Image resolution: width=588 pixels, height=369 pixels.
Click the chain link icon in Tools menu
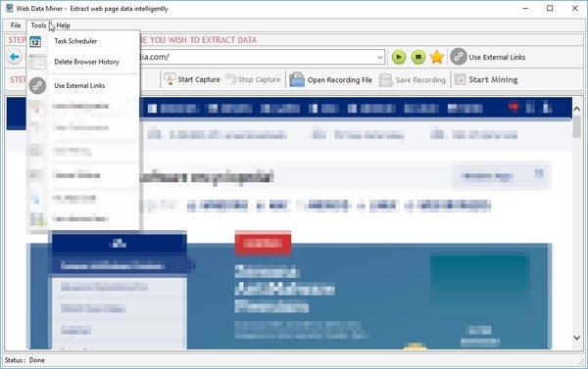pos(37,86)
